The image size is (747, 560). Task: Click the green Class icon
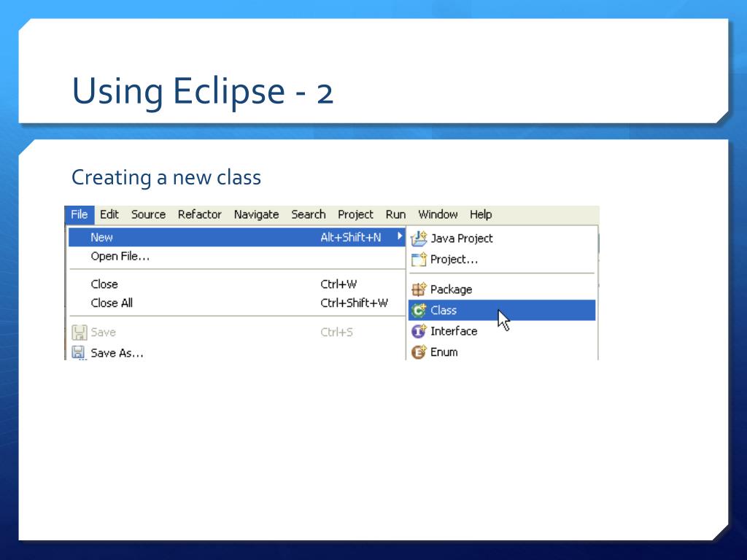pyautogui.click(x=419, y=311)
